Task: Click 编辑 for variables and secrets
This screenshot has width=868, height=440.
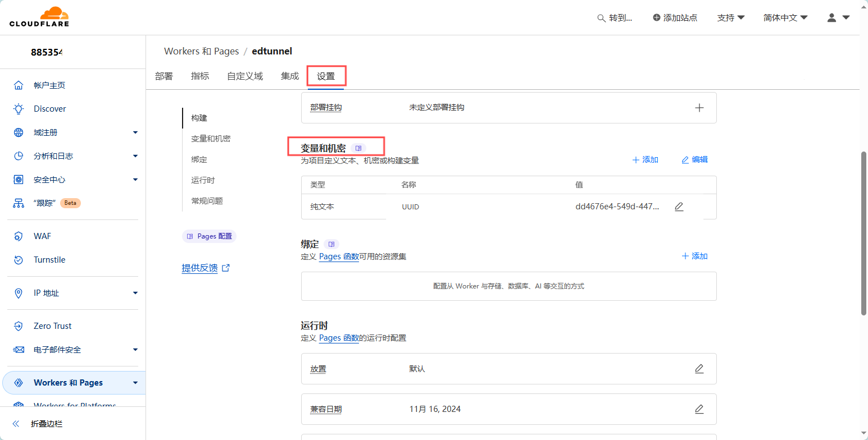Action: tap(694, 160)
